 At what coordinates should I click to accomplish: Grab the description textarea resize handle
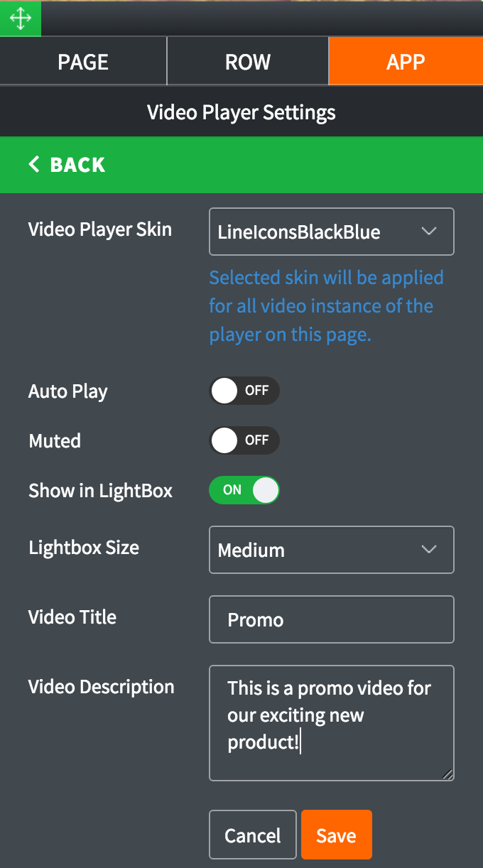447,774
